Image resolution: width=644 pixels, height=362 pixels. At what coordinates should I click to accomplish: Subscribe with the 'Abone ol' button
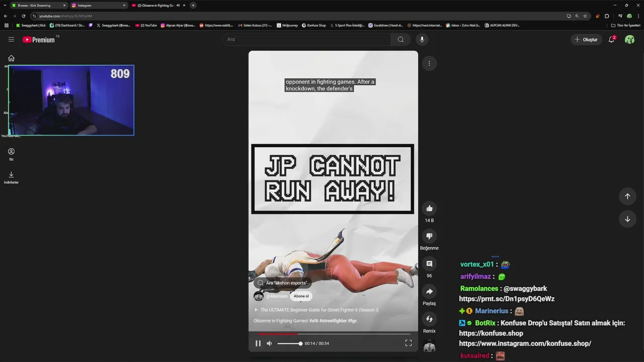pyautogui.click(x=301, y=296)
